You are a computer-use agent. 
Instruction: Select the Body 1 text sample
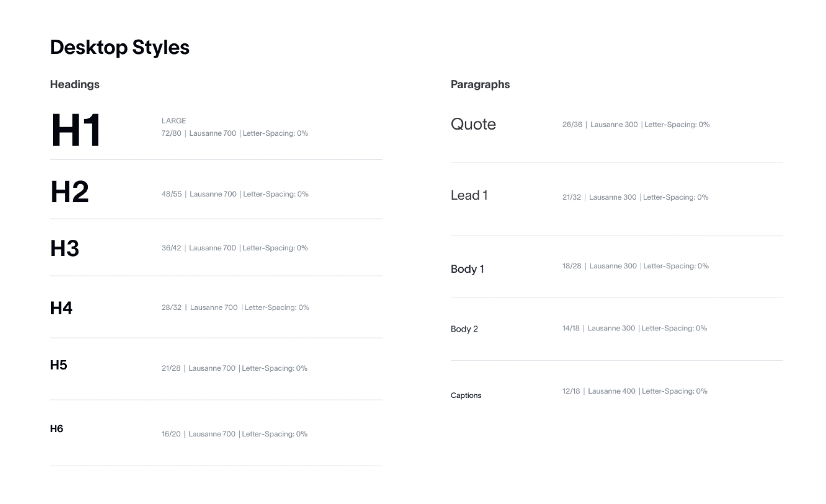[467, 269]
